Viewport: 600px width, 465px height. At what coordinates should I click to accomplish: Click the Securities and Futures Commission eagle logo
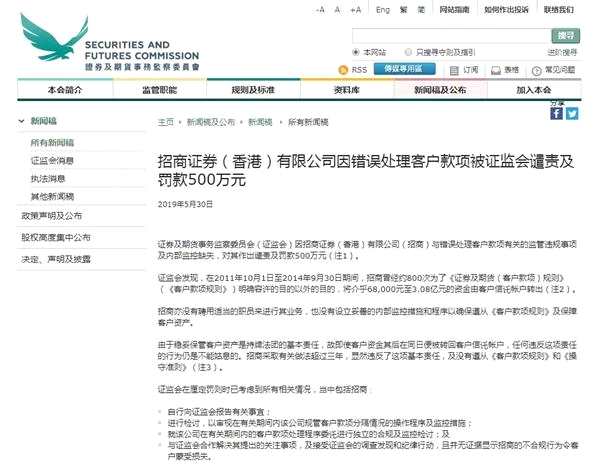[54, 37]
